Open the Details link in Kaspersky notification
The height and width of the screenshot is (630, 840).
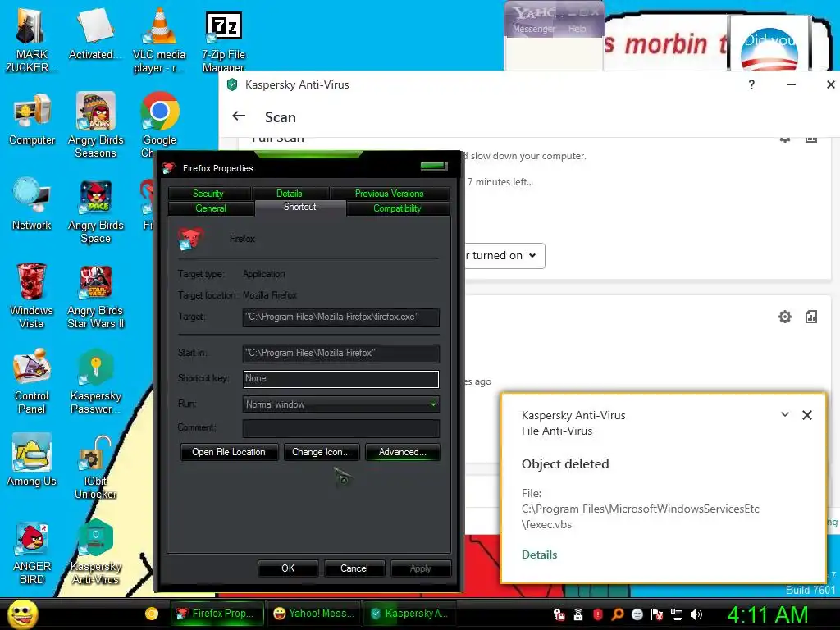[x=540, y=555]
